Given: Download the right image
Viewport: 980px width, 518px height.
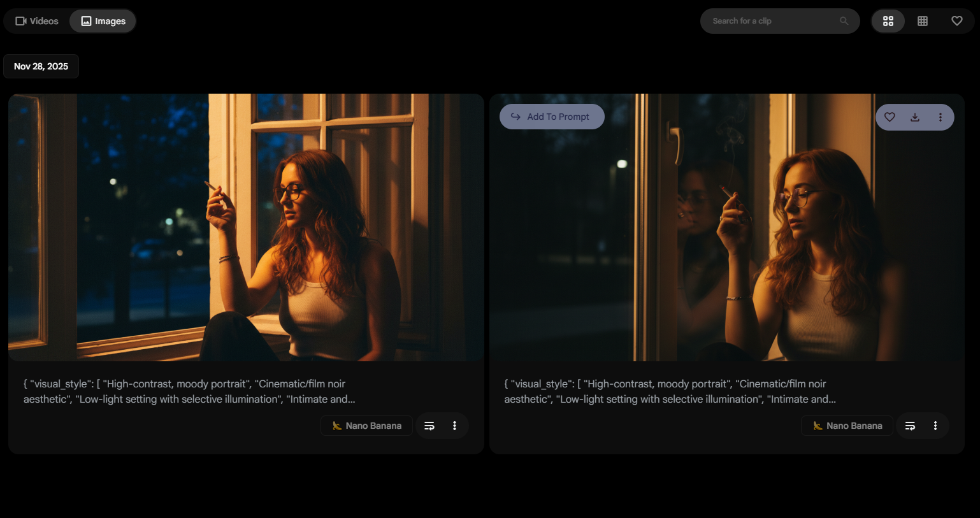Looking at the screenshot, I should [x=915, y=117].
